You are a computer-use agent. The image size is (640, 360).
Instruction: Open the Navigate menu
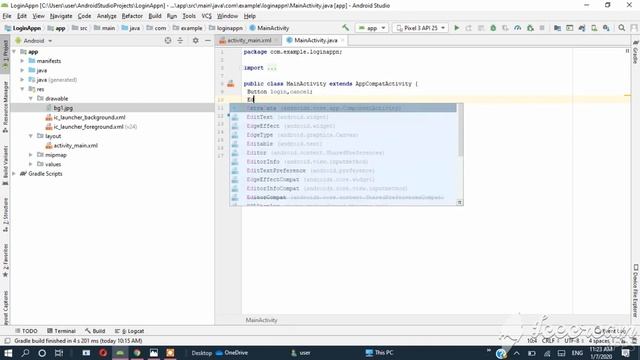(x=61, y=16)
